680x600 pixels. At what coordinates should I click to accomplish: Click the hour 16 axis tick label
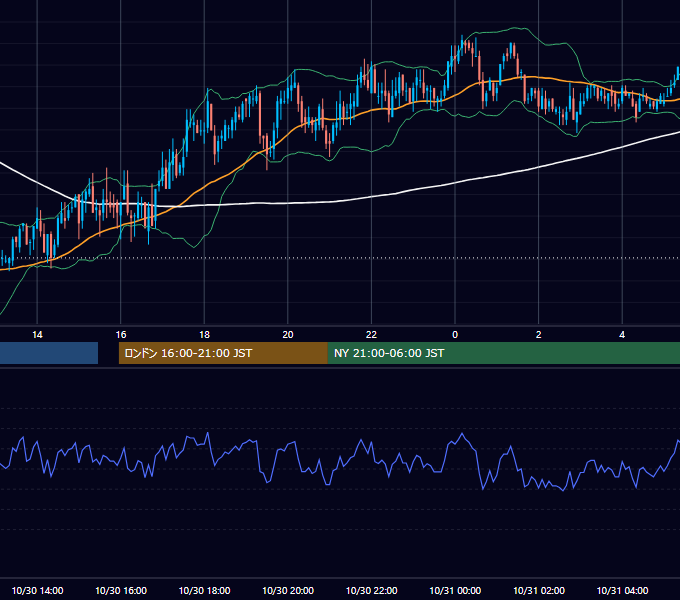point(121,335)
